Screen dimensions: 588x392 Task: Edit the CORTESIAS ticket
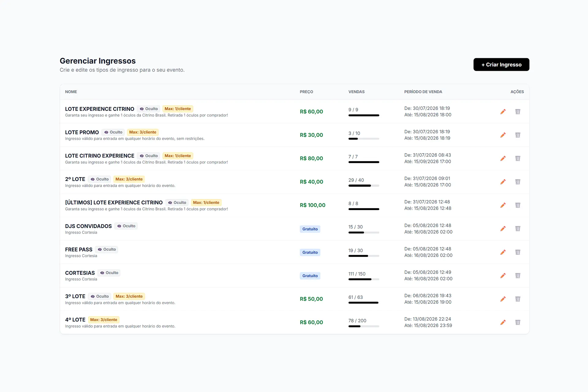(503, 276)
